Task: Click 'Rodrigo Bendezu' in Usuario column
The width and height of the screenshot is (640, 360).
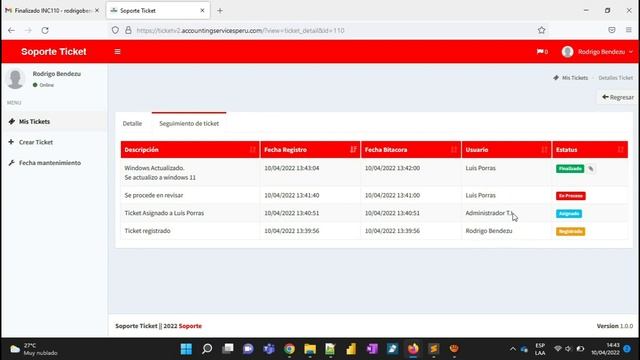Action: pyautogui.click(x=489, y=231)
